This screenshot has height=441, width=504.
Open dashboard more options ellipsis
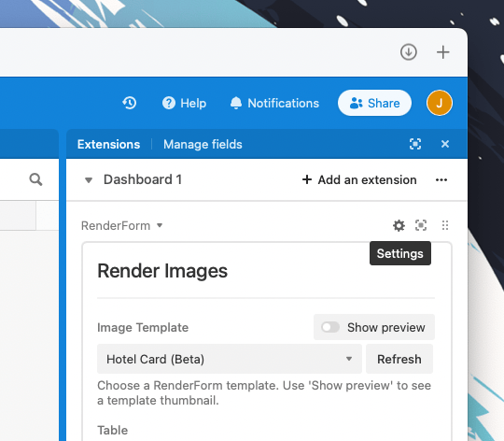[441, 179]
